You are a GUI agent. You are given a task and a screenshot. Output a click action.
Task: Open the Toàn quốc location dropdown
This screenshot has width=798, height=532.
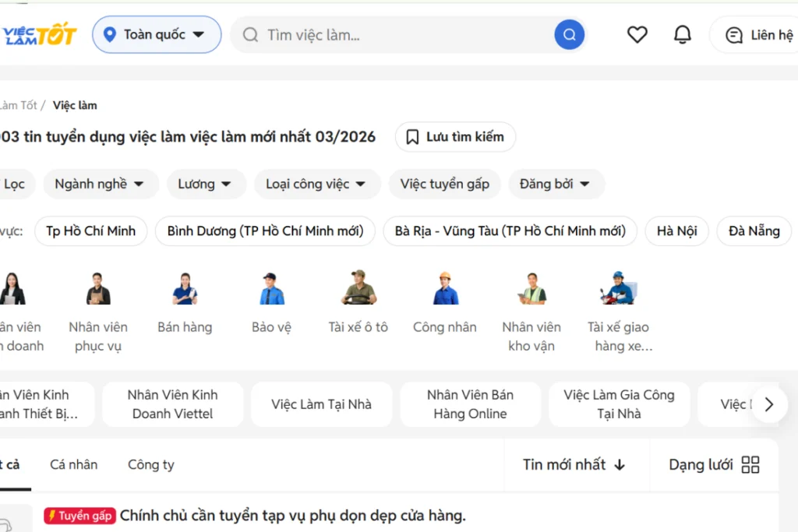click(157, 34)
